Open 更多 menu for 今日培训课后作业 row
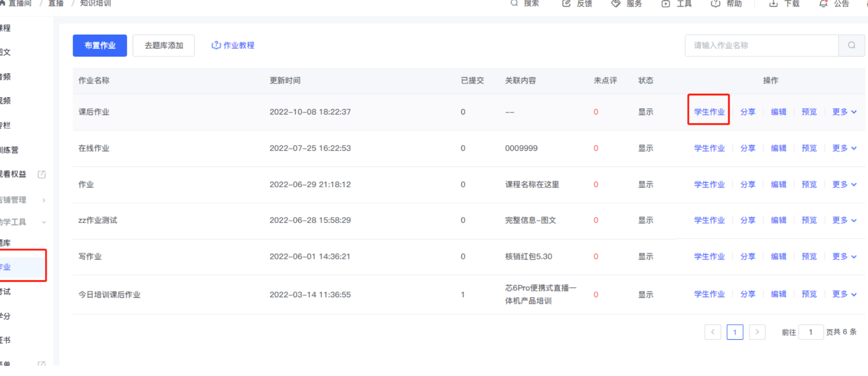 tap(844, 294)
